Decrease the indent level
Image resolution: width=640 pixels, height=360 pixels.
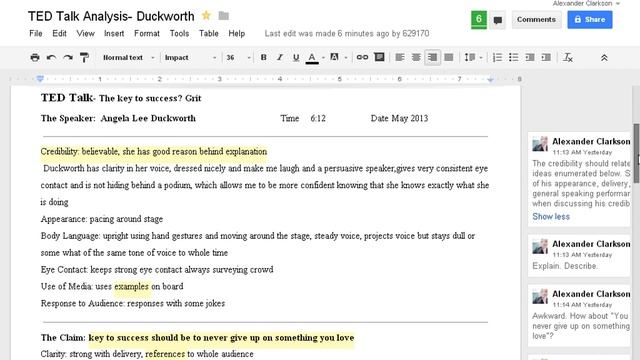530,58
